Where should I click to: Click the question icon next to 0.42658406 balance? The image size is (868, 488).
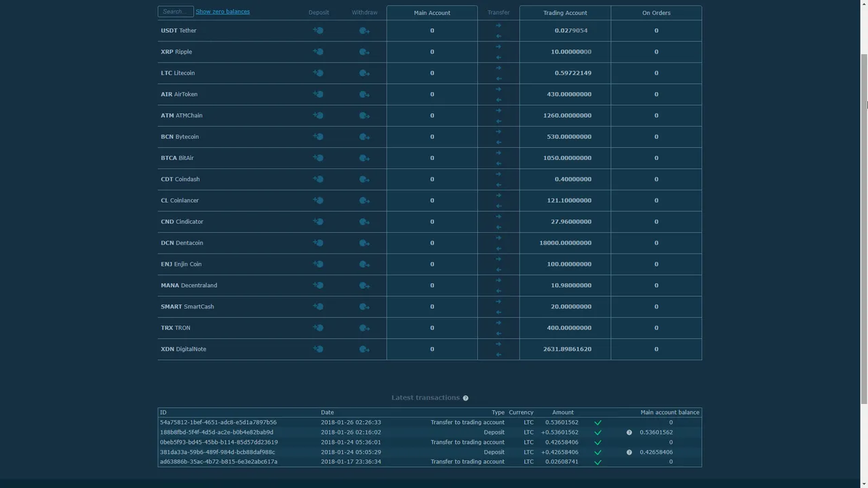point(629,452)
